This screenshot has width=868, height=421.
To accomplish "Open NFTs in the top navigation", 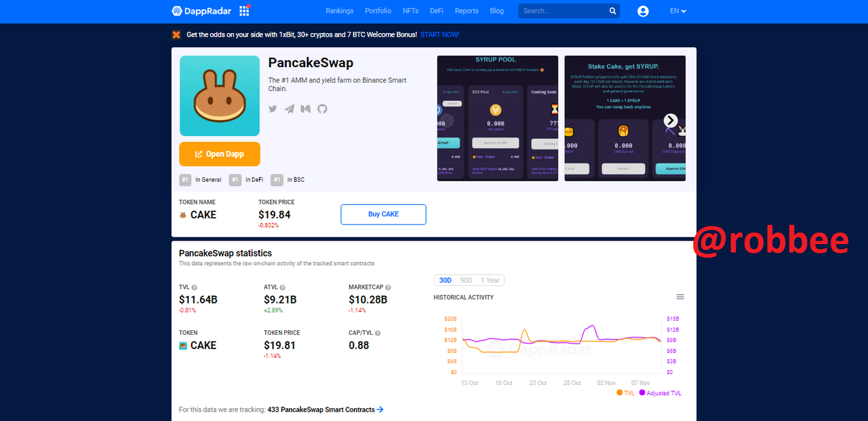I will [x=410, y=11].
